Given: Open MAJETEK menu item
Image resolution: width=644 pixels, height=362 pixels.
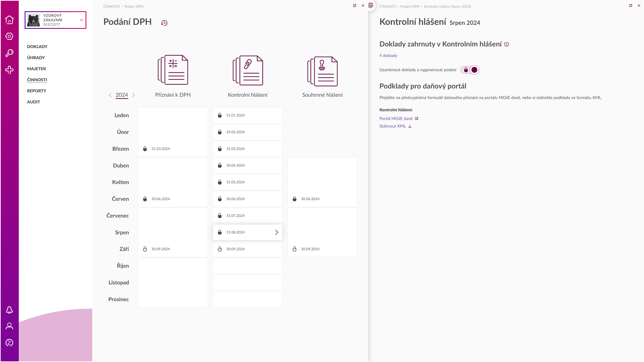Looking at the screenshot, I should click(x=37, y=69).
